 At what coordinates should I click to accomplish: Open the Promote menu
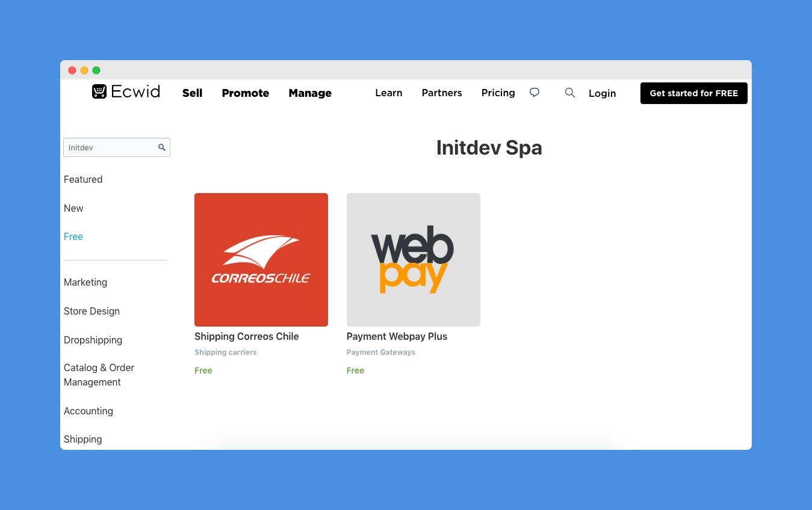246,93
